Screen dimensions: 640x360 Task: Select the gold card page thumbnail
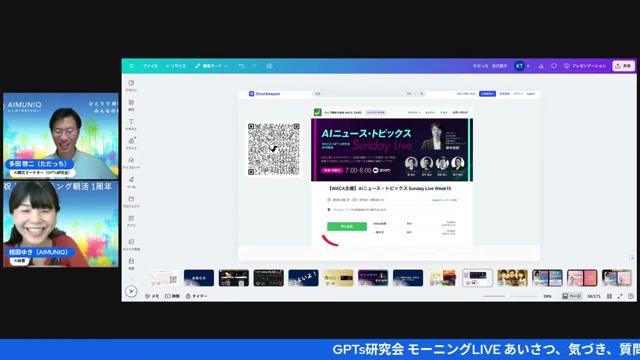point(338,278)
